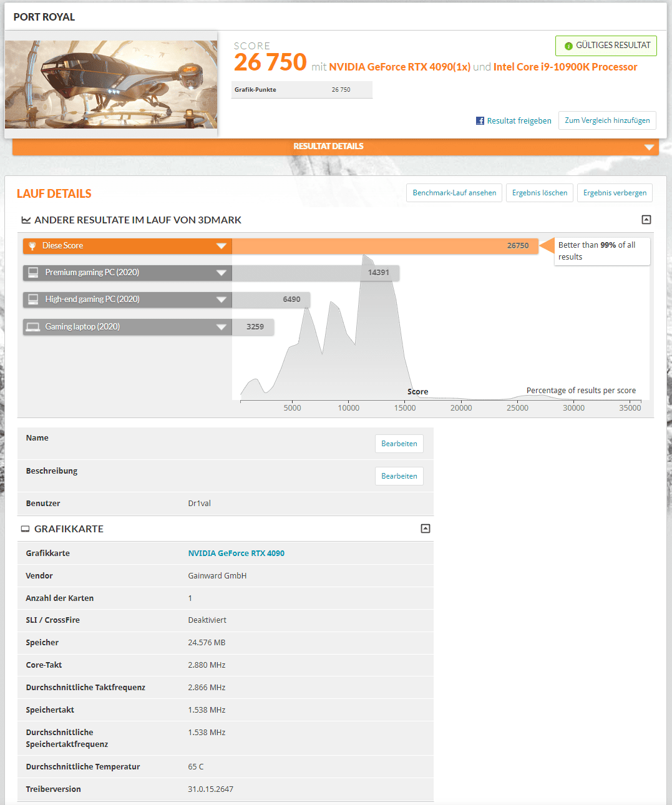Click the Ergebnis verbergen button

tap(615, 193)
